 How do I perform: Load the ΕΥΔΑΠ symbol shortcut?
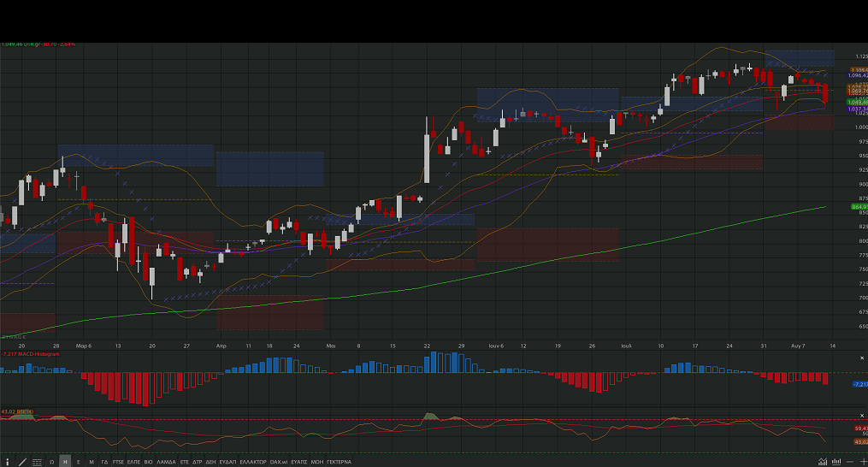point(227,462)
